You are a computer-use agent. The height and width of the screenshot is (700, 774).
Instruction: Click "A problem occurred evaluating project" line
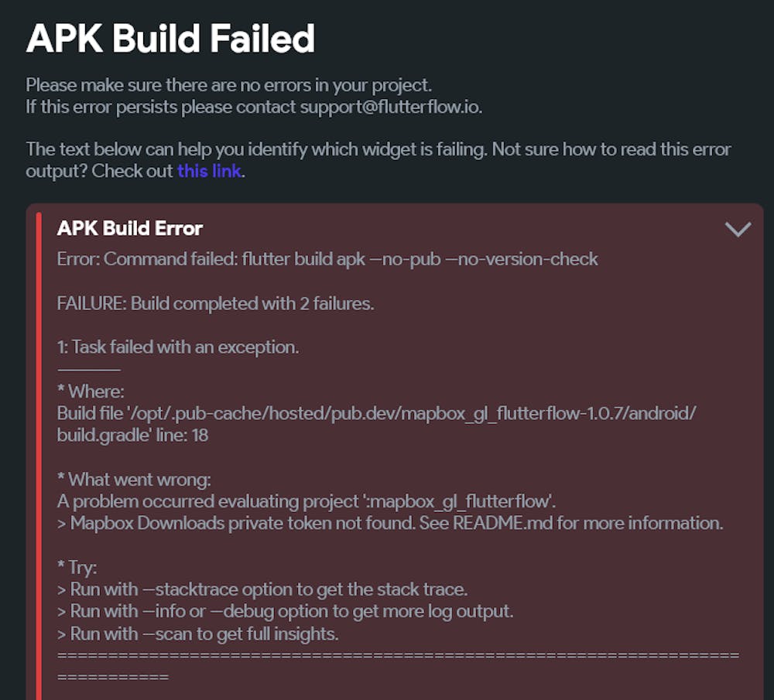pyautogui.click(x=307, y=501)
